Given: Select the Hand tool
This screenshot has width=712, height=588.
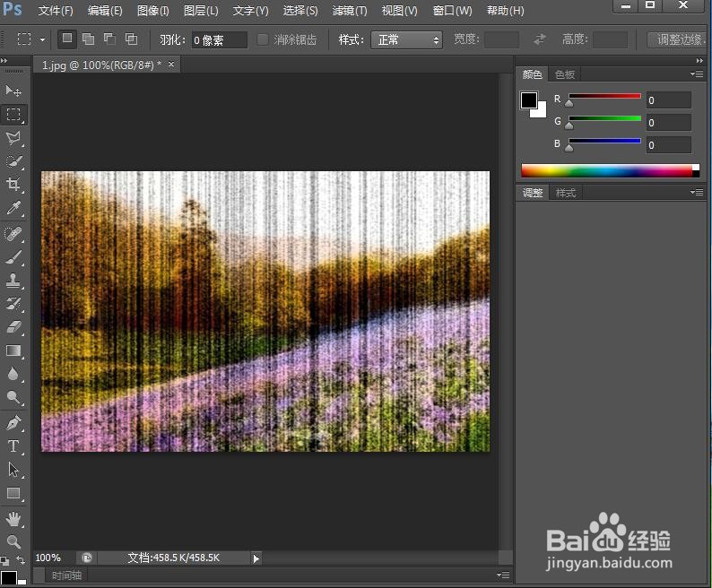Looking at the screenshot, I should coord(13,518).
